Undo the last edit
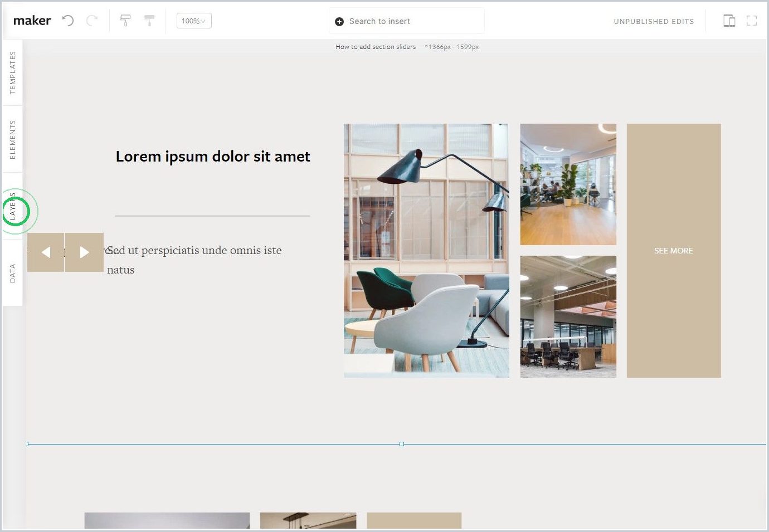The image size is (769, 532). (68, 21)
